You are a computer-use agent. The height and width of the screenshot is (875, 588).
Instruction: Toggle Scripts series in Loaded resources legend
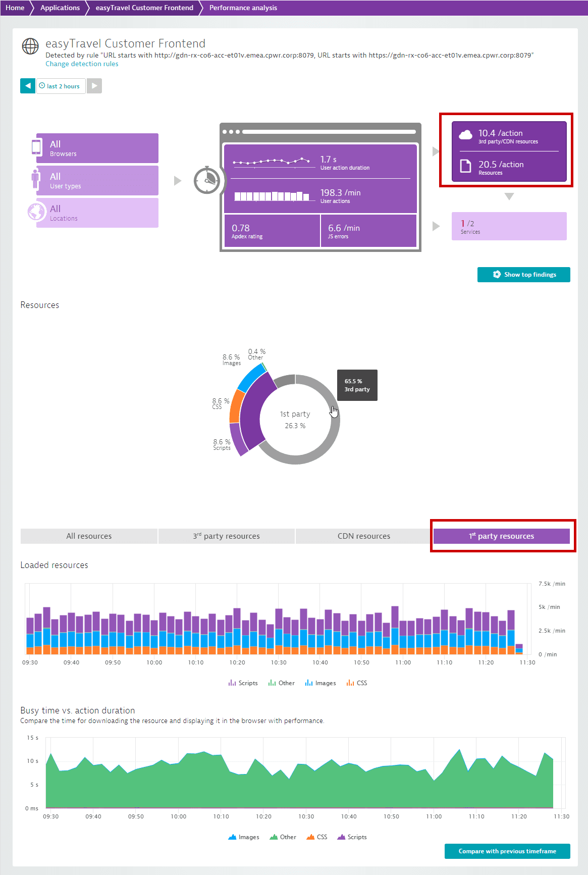point(243,683)
